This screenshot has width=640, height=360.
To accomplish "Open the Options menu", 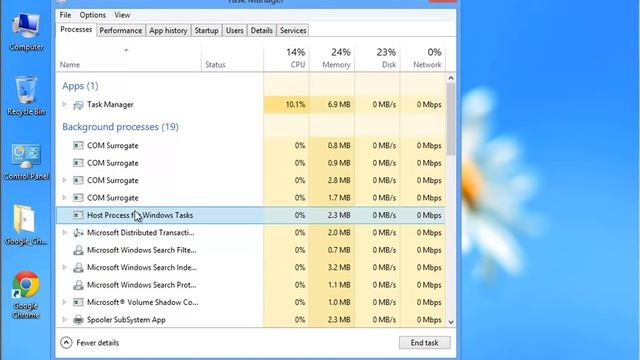I will click(93, 15).
